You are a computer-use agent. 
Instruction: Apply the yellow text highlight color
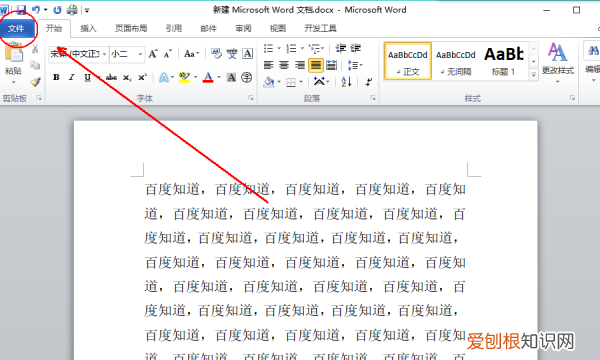(184, 78)
